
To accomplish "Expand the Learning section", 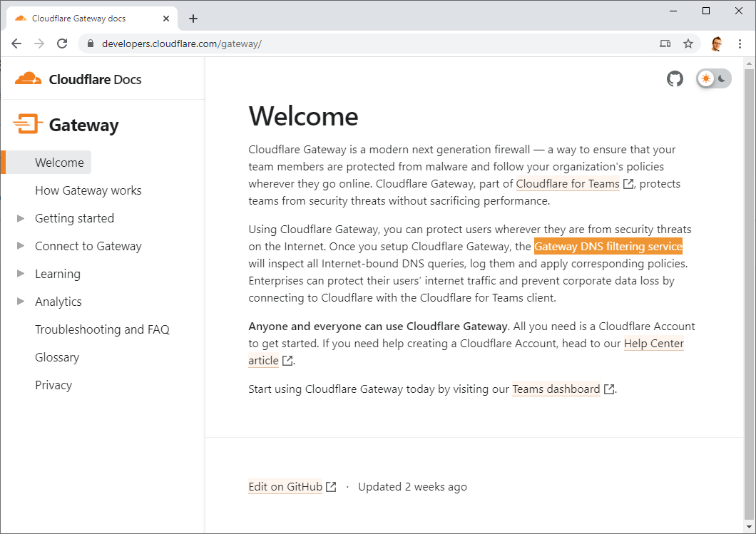I will 21,274.
